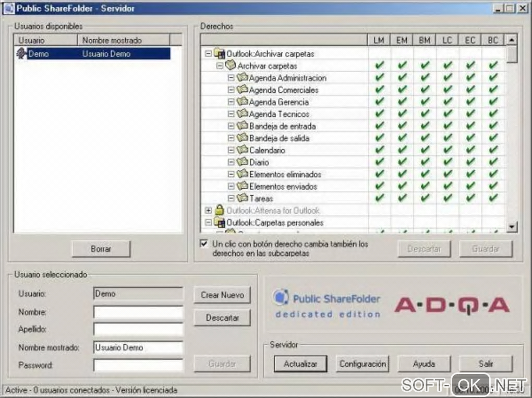Image resolution: width=532 pixels, height=398 pixels.
Task: Toggle LM right for Diario
Action: [379, 162]
